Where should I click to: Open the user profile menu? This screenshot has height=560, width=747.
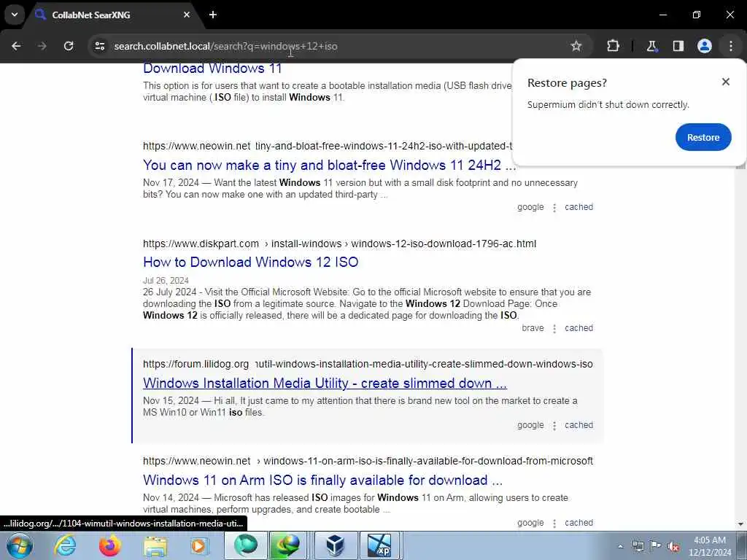[x=704, y=46]
